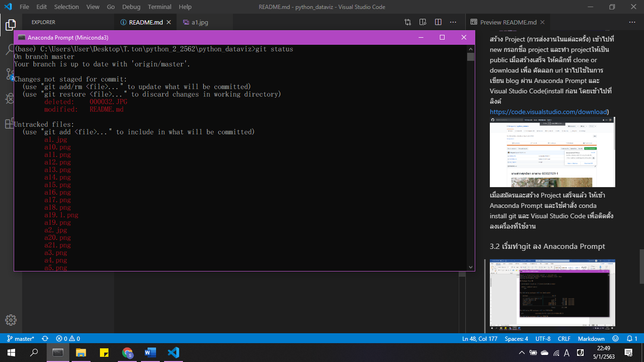The width and height of the screenshot is (644, 362).
Task: Open OneDrive cloud tray icon
Action: click(545, 353)
